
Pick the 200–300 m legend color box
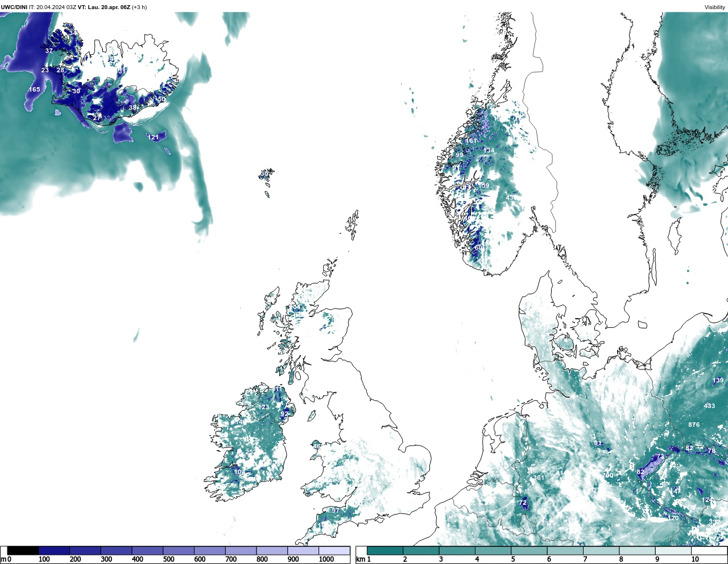85,550
